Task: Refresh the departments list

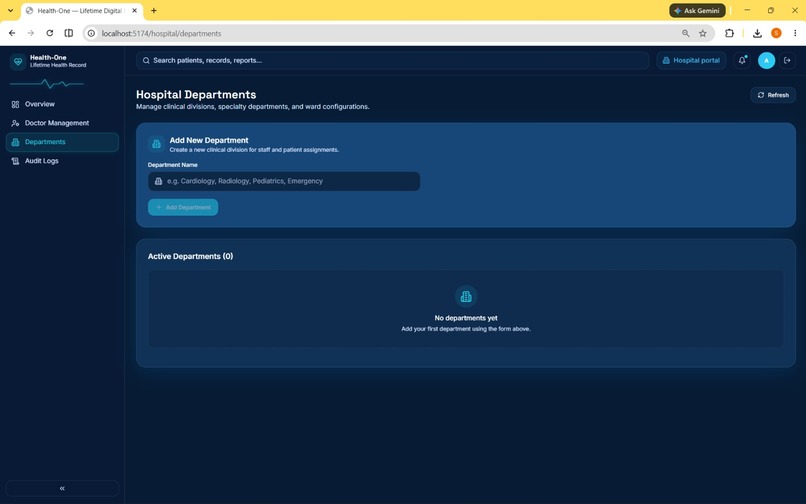Action: point(773,95)
